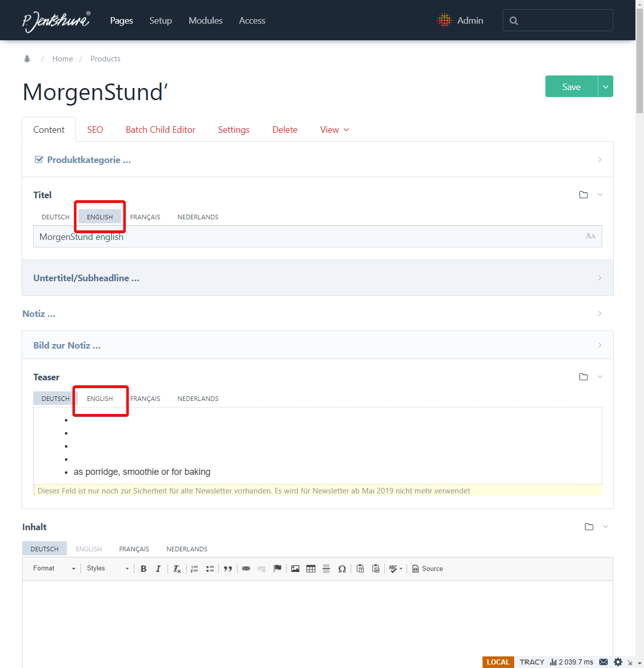Insert a numbered list
The width and height of the screenshot is (644, 668).
point(194,569)
